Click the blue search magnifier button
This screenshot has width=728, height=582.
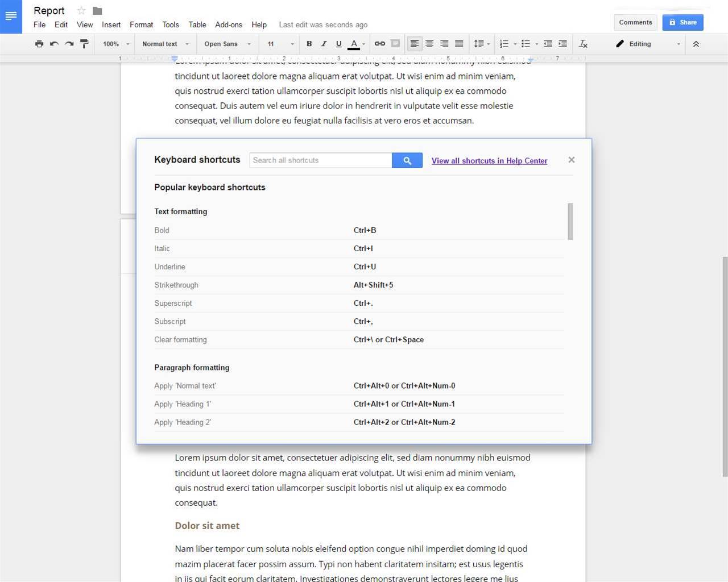point(407,160)
